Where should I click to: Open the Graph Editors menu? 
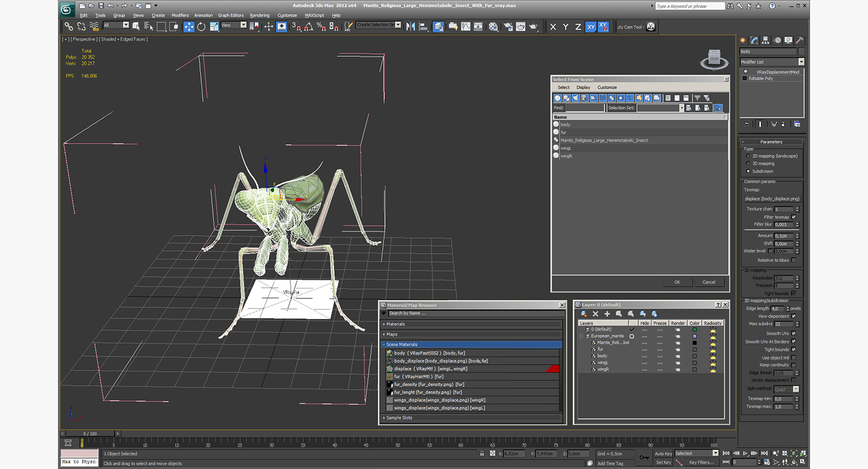[x=230, y=15]
